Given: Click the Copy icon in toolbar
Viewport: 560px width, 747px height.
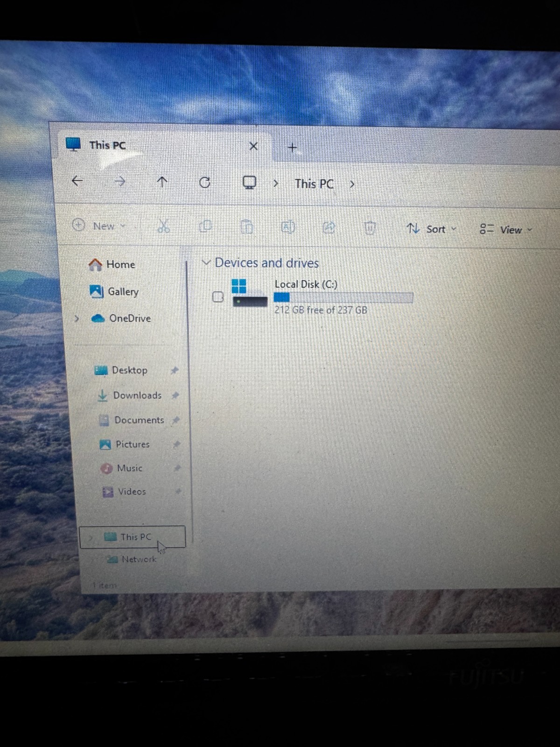Looking at the screenshot, I should (205, 226).
